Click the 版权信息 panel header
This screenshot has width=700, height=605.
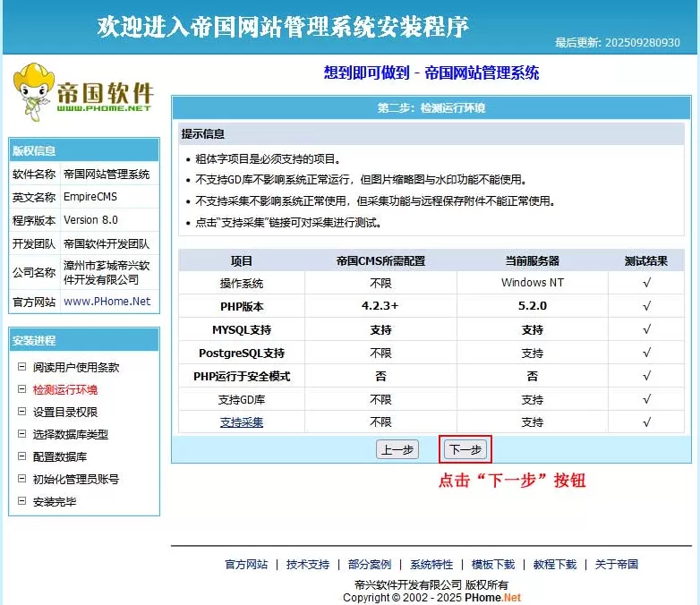point(84,150)
